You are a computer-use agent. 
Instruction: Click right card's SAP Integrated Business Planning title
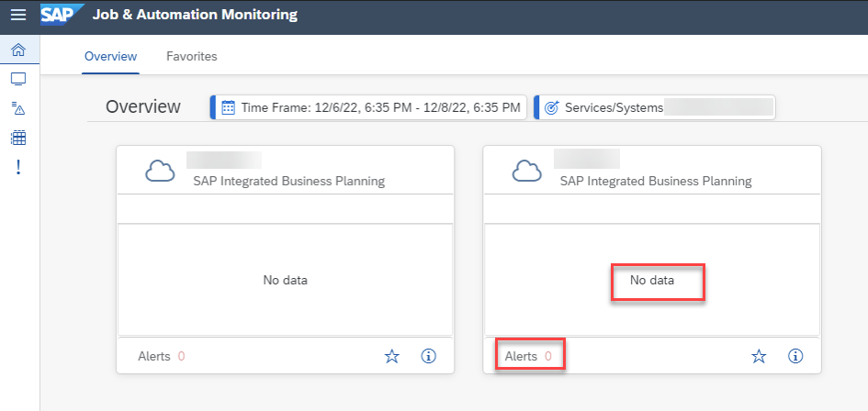(x=656, y=181)
